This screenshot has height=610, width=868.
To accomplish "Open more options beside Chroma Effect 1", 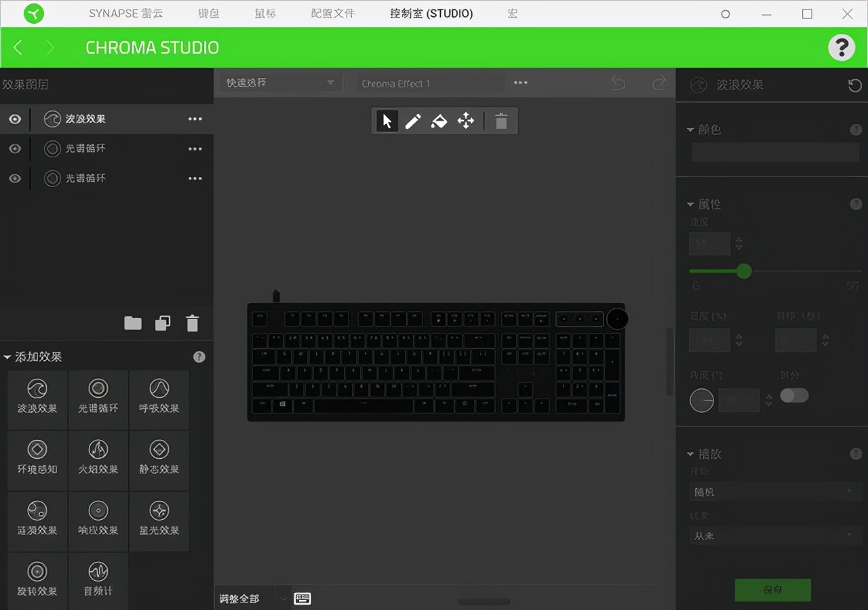I will pyautogui.click(x=521, y=83).
